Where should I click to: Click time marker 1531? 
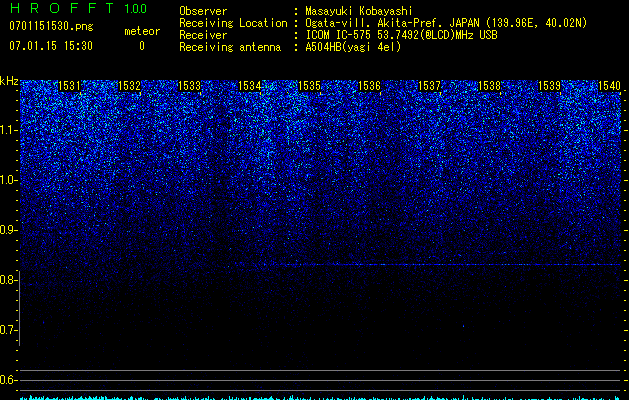69,85
